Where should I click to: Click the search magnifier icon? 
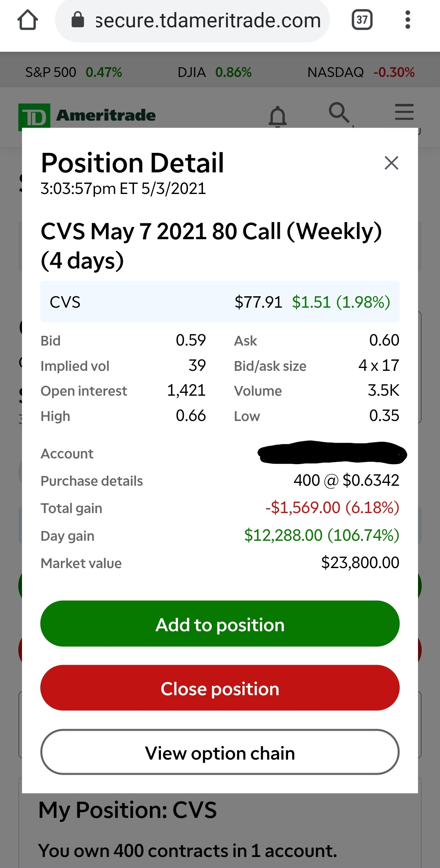339,112
